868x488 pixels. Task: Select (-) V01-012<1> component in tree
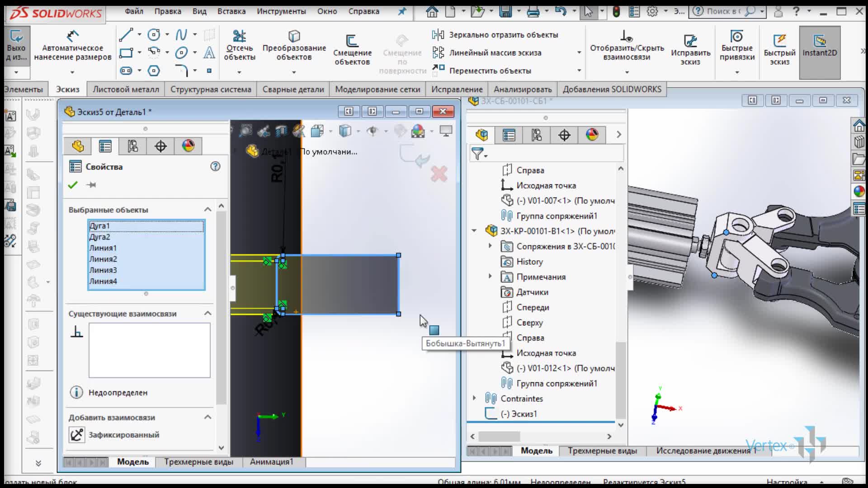click(x=558, y=368)
